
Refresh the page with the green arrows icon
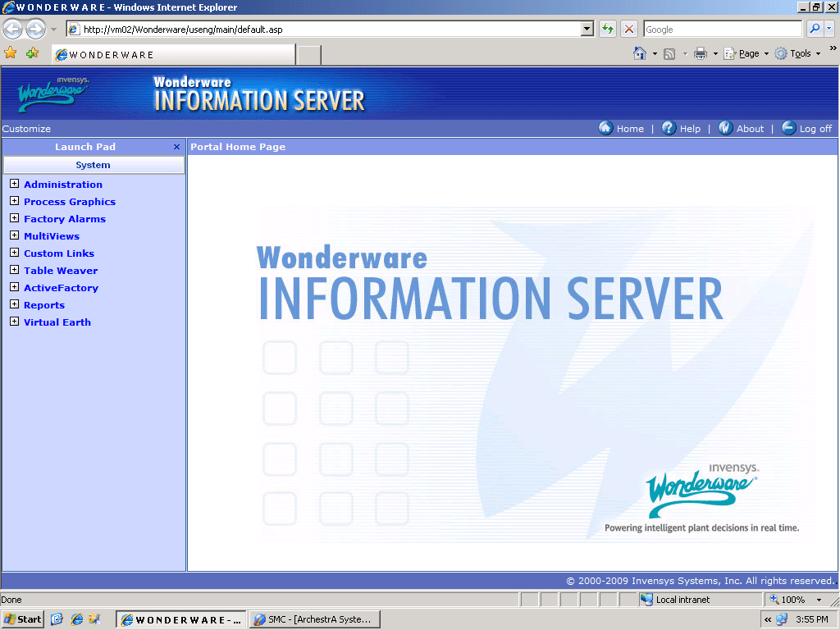click(608, 29)
